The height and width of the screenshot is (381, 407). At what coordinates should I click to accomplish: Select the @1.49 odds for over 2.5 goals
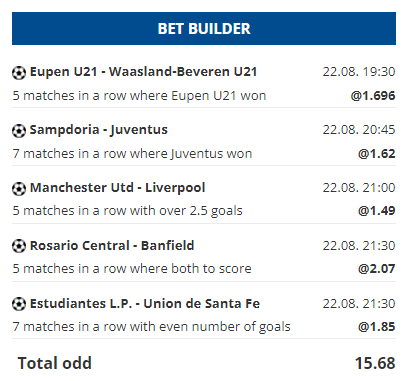[x=377, y=211]
